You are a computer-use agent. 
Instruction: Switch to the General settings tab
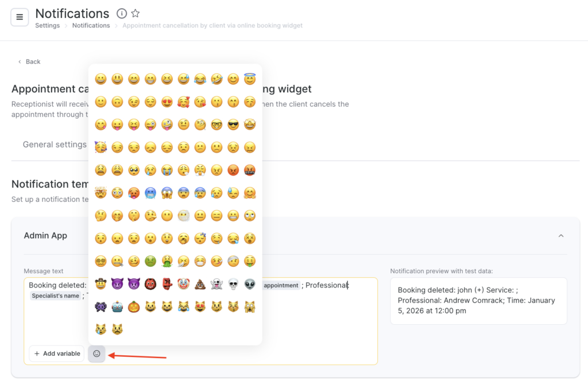click(55, 145)
